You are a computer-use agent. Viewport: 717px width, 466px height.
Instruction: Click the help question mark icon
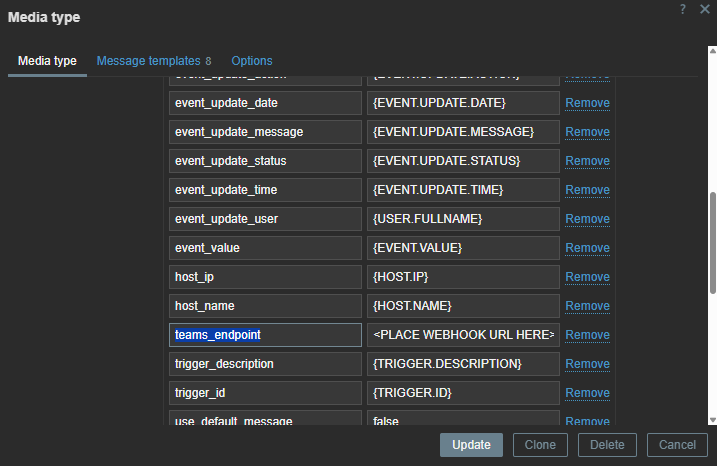[x=682, y=9]
